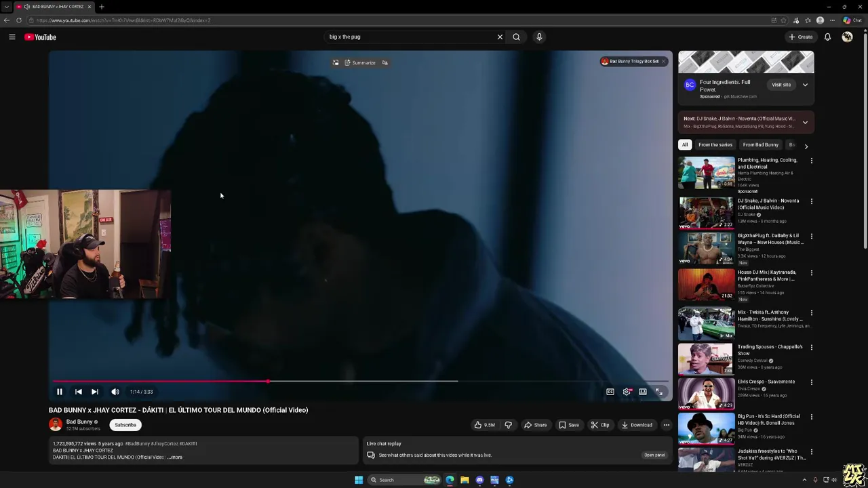Pause the video
Image resolution: width=868 pixels, height=488 pixels.
pyautogui.click(x=59, y=391)
